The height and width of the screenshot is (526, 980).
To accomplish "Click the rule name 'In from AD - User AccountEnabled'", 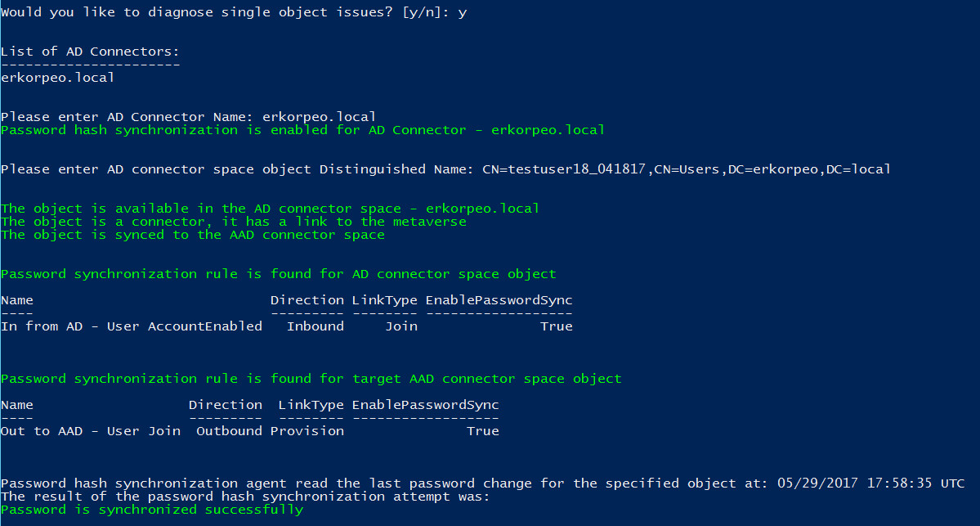I will (x=131, y=326).
